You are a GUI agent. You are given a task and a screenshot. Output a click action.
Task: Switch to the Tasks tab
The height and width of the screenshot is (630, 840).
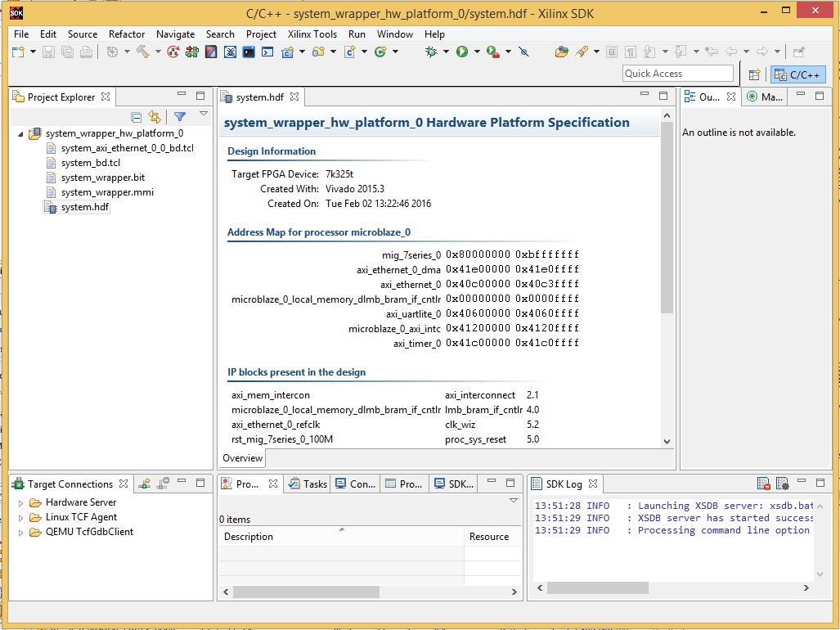click(308, 484)
